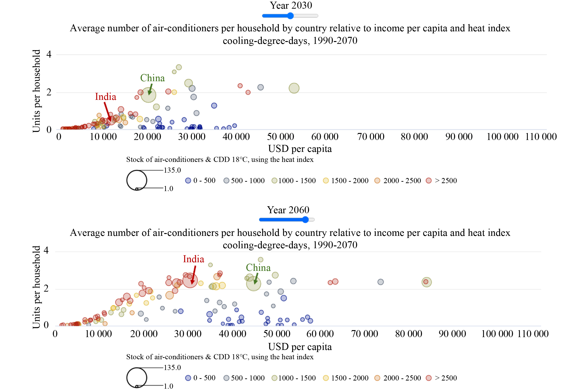Select India's large red bubble in the 2060 chart
This screenshot has width=588, height=391.
tap(190, 280)
